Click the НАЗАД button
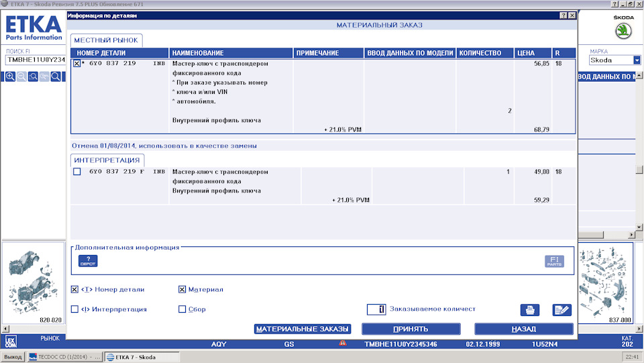 (524, 329)
